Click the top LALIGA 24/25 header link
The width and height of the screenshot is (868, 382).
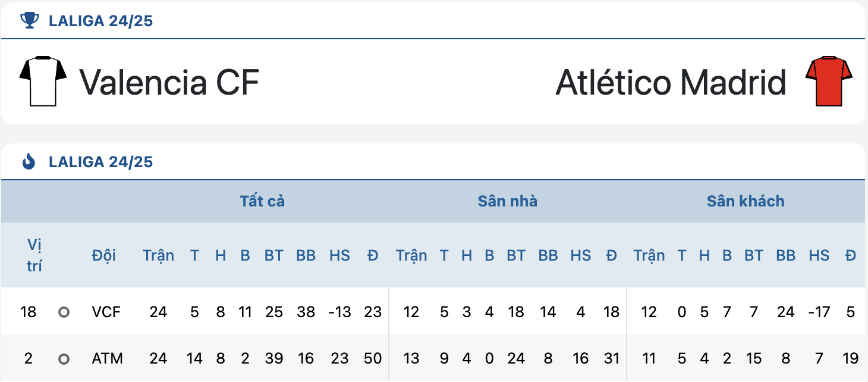(101, 21)
